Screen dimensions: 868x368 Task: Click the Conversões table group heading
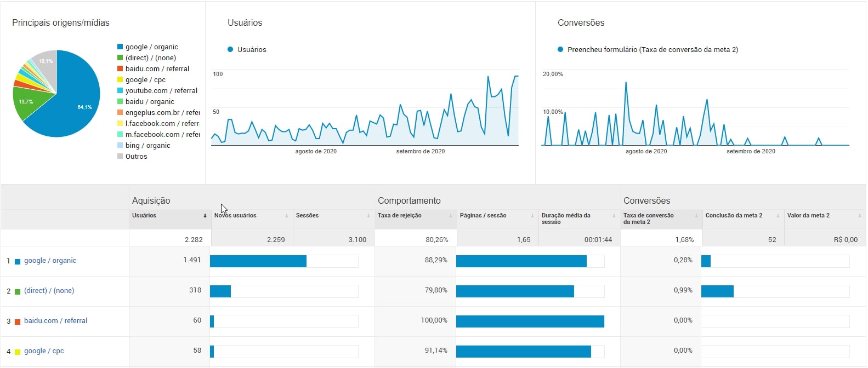point(646,201)
